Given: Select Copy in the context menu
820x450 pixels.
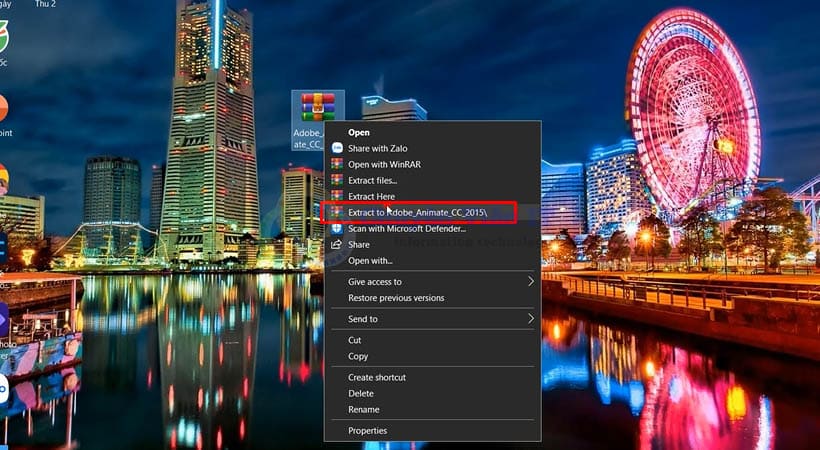Looking at the screenshot, I should 358,356.
